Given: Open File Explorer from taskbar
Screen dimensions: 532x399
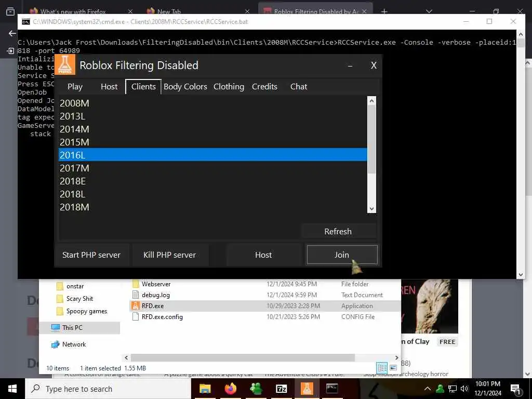Looking at the screenshot, I should pyautogui.click(x=205, y=389).
